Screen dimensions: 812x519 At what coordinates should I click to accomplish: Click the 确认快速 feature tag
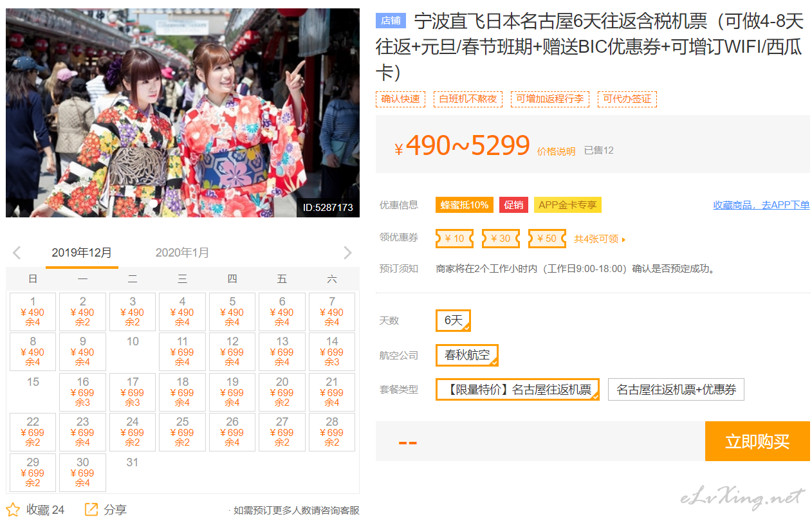pos(400,99)
